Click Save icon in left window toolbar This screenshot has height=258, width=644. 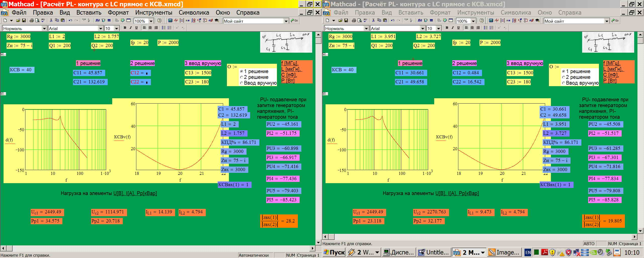pos(24,20)
